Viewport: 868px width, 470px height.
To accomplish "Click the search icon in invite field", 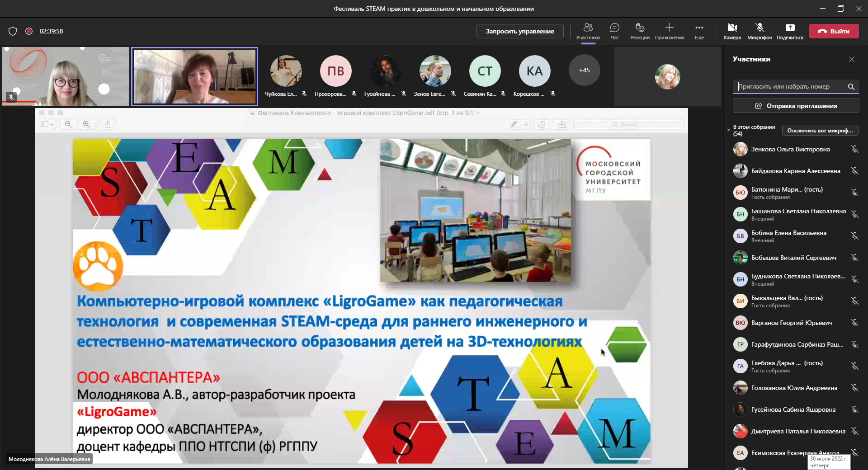I will 851,87.
